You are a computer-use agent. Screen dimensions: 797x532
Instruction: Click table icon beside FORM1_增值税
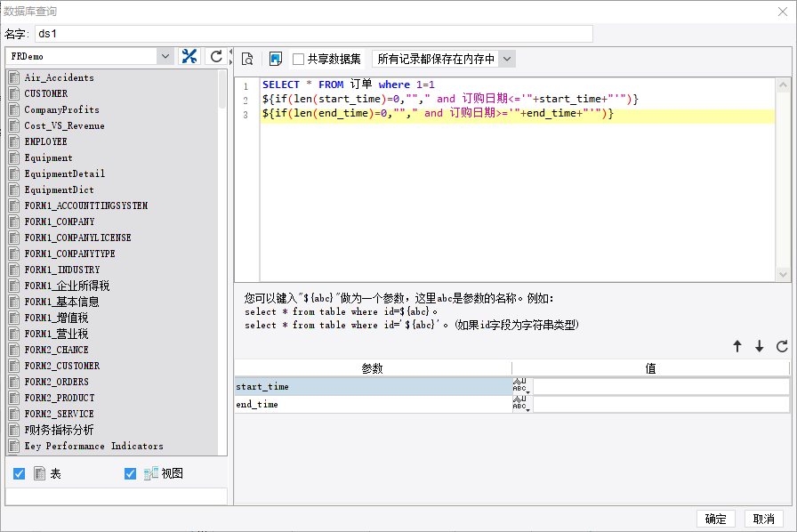point(14,318)
